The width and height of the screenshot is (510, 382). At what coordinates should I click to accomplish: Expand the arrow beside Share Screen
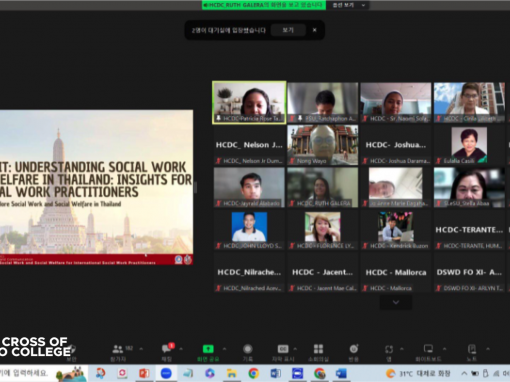pos(224,349)
